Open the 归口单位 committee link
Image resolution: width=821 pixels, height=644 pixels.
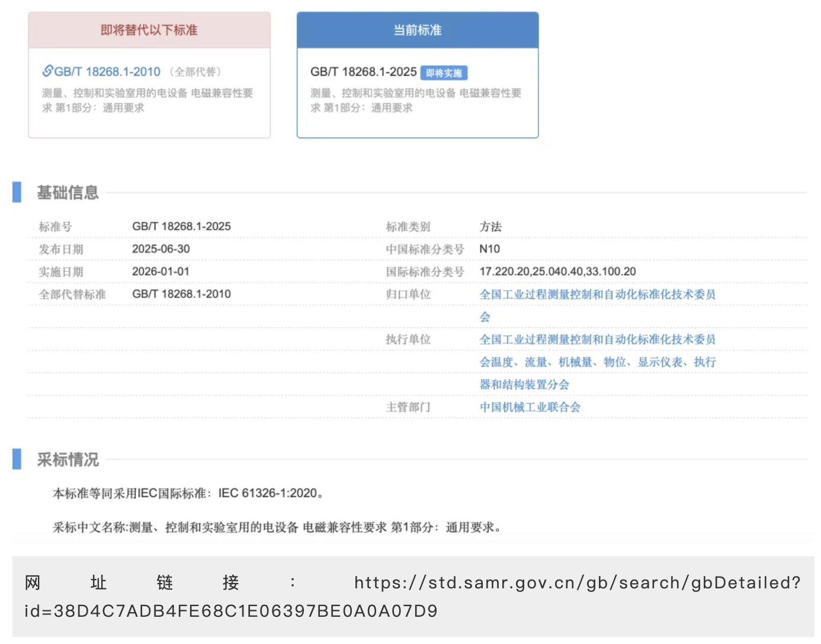[598, 294]
